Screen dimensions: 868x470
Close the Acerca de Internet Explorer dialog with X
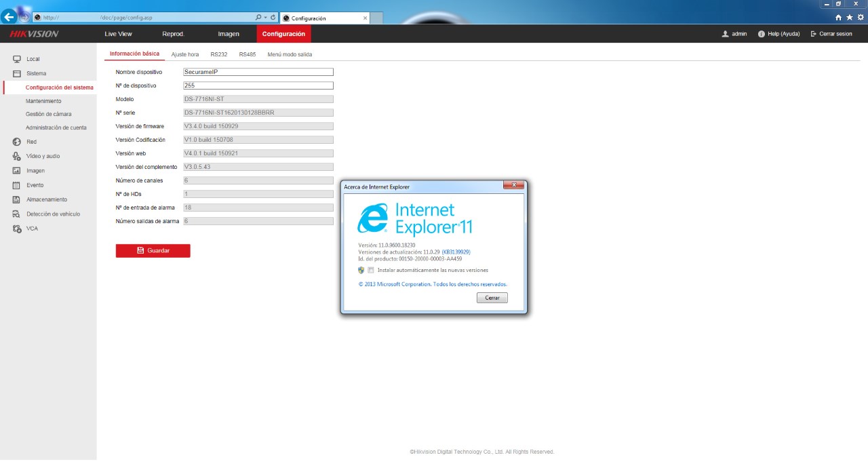point(515,186)
